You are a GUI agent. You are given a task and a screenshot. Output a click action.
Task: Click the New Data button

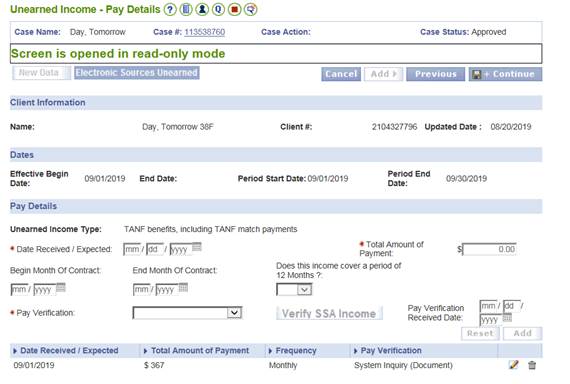pos(41,73)
